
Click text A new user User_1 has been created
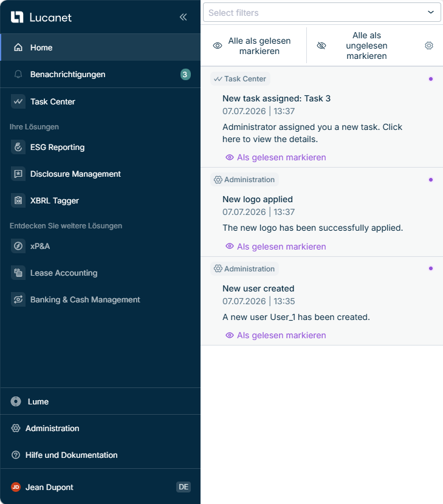click(297, 317)
